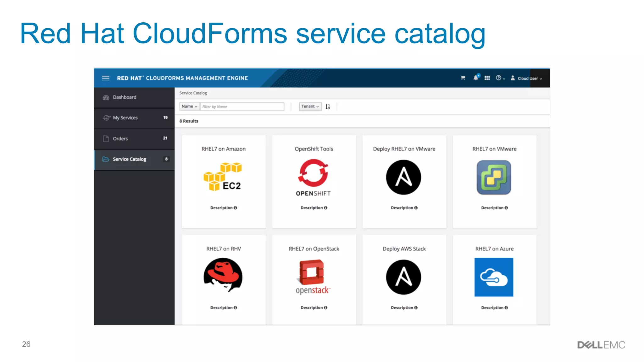Image resolution: width=644 pixels, height=362 pixels.
Task: Open the OpenShift Tools title
Action: pos(314,149)
